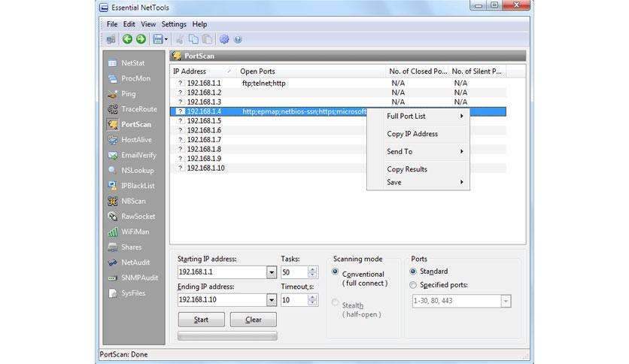629x364 pixels.
Task: Choose the Standard ports option
Action: click(413, 271)
